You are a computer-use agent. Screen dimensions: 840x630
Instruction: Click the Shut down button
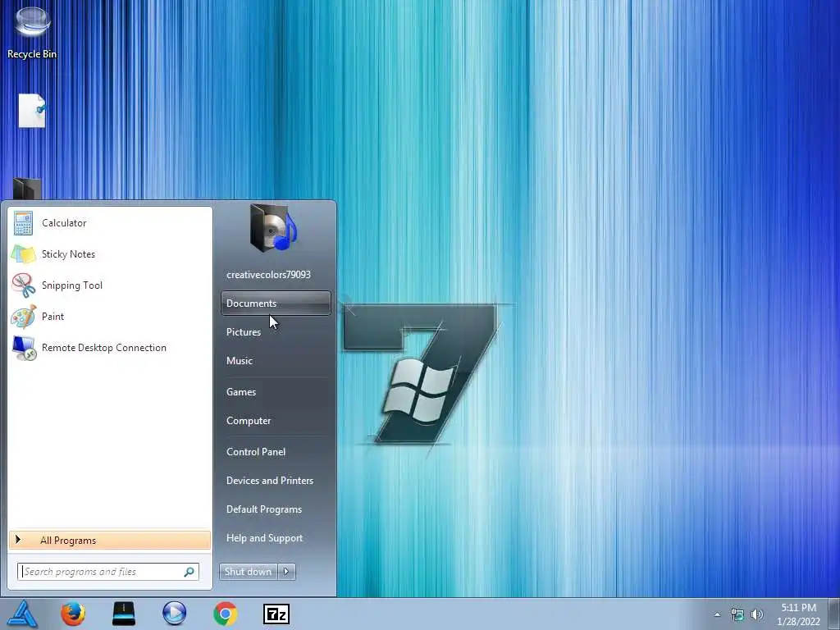248,572
